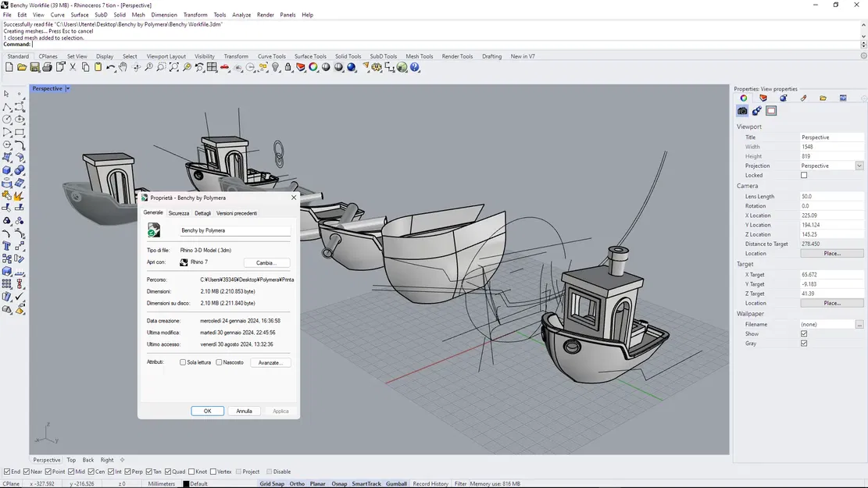Click Place button for Camera Location
868x488 pixels.
pos(832,252)
